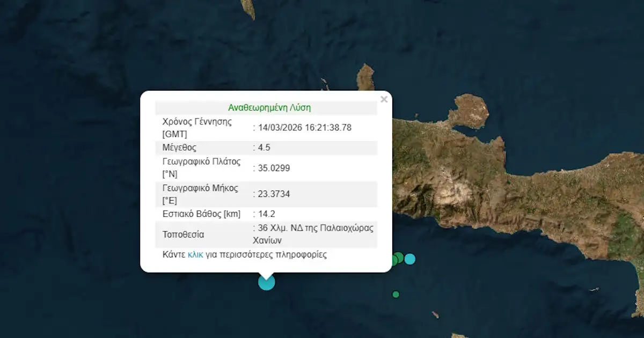
Task: Select the large blue earthquake marker east of popup
Action: point(409,259)
